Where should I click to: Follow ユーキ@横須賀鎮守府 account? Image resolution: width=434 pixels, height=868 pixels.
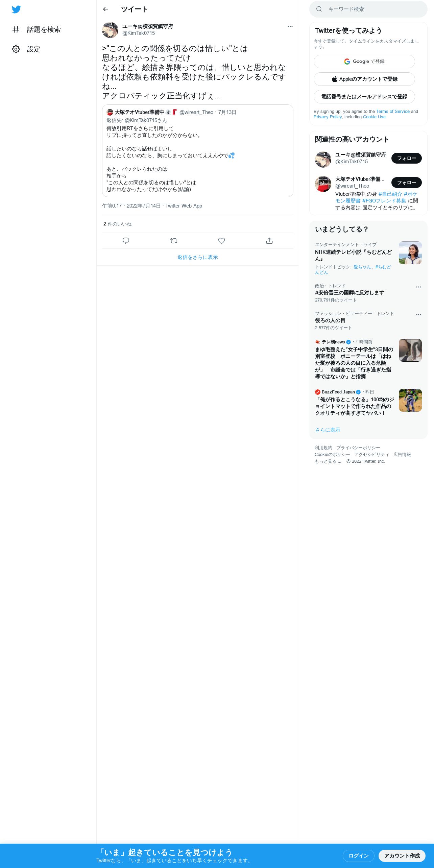pyautogui.click(x=407, y=158)
